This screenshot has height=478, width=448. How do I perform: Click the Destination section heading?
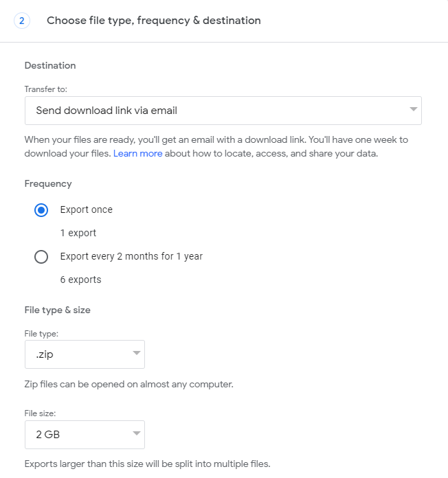[x=50, y=65]
